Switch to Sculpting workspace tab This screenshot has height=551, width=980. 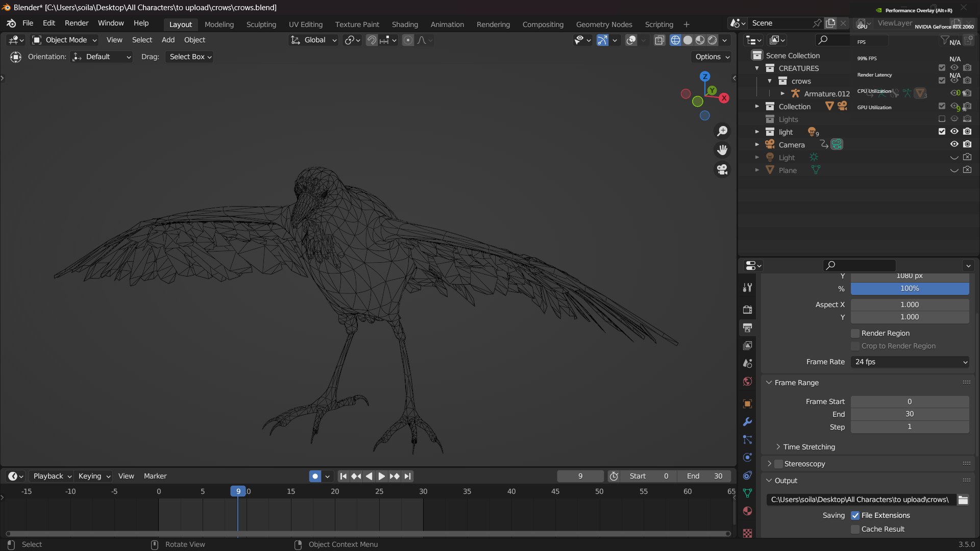coord(261,24)
